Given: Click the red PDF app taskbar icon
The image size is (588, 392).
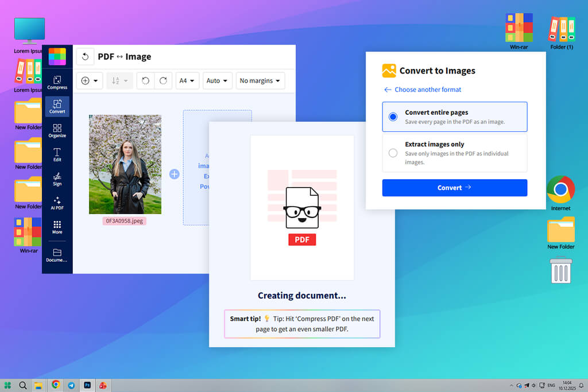Looking at the screenshot, I should point(103,385).
